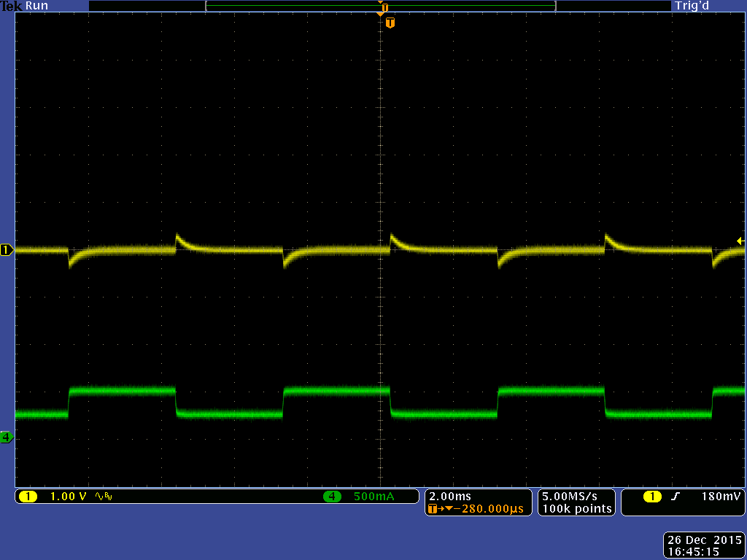Click the bandwidth limit icon beside 1.00 V
Screen dimensions: 747x560
coord(104,497)
